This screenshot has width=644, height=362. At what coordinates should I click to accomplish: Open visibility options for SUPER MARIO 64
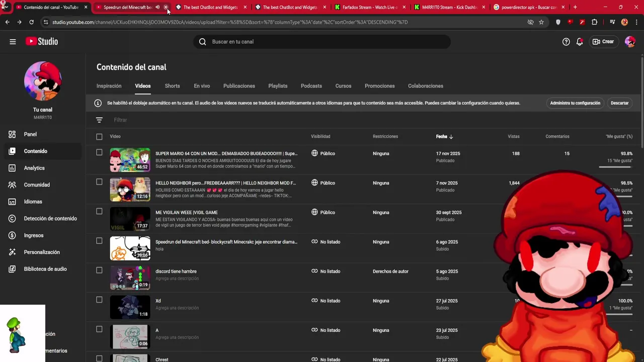pos(323,153)
